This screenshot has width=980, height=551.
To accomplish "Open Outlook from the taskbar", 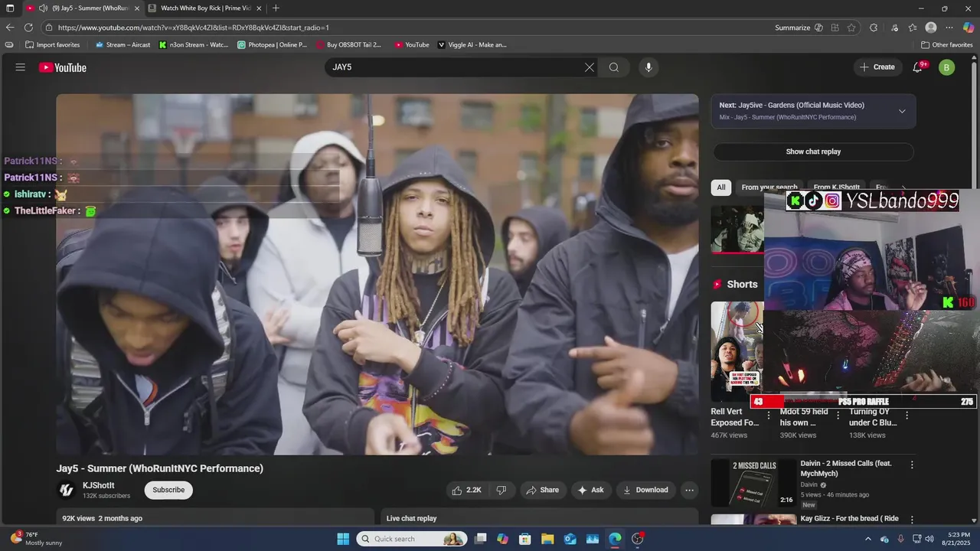I will tap(570, 539).
